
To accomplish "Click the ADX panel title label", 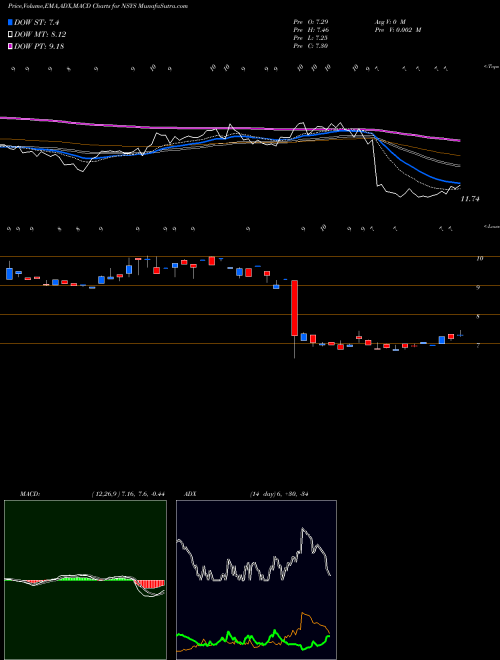I will (x=191, y=494).
